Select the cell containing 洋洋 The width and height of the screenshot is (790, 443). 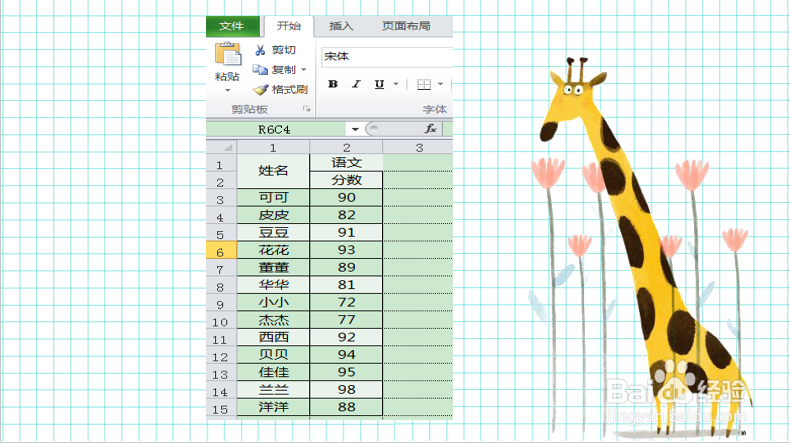click(x=273, y=407)
